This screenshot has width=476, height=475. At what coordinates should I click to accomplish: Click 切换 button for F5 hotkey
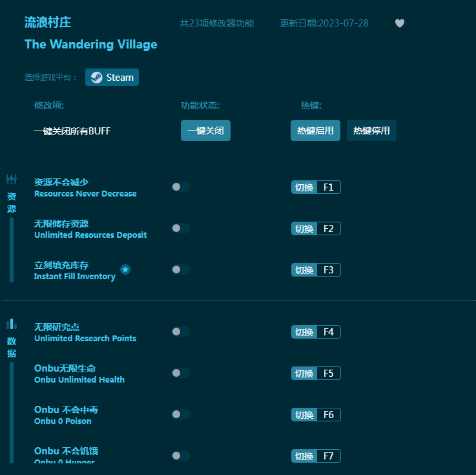point(304,374)
